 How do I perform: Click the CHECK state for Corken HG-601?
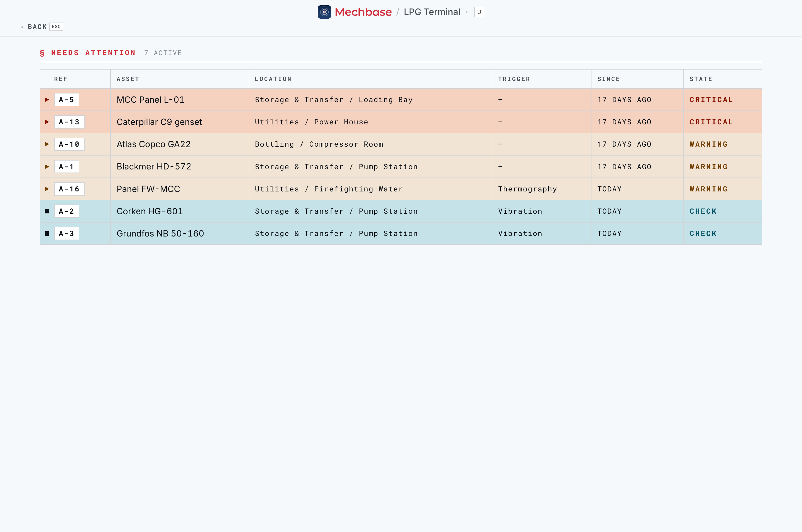tap(703, 211)
